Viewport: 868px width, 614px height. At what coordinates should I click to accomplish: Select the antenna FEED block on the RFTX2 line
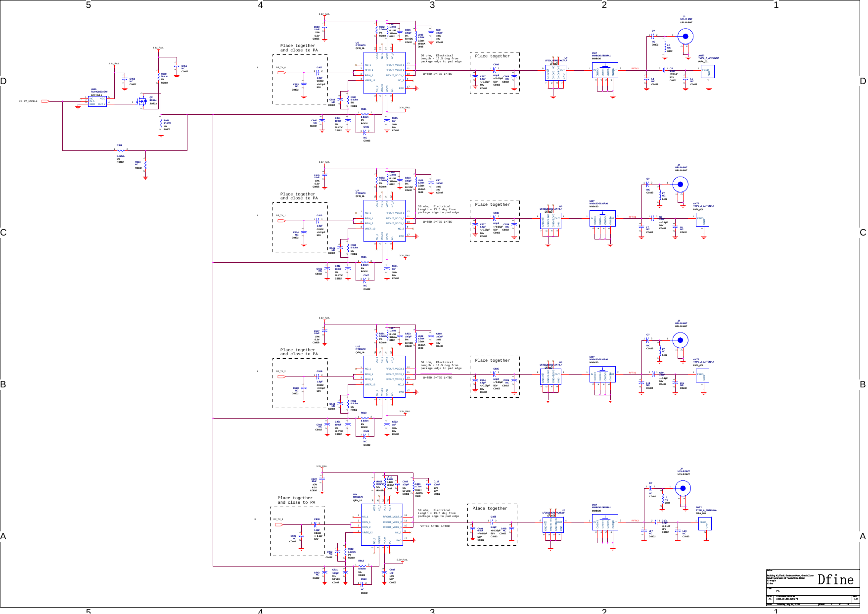point(702,375)
